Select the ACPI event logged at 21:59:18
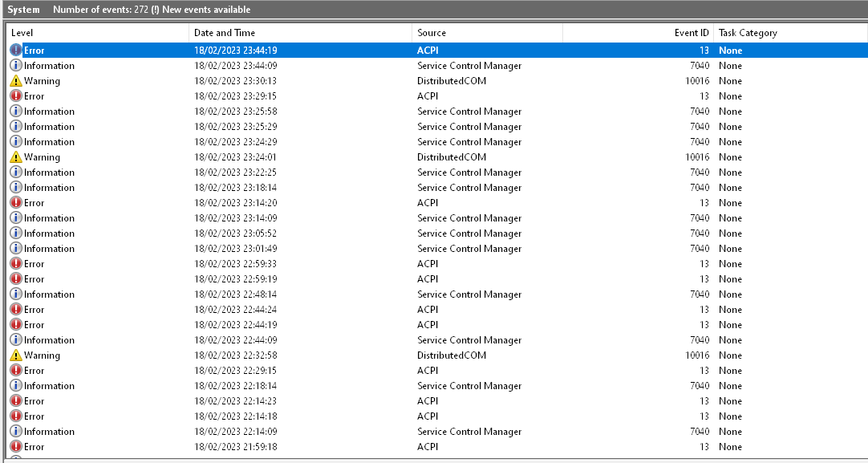 tap(428, 447)
